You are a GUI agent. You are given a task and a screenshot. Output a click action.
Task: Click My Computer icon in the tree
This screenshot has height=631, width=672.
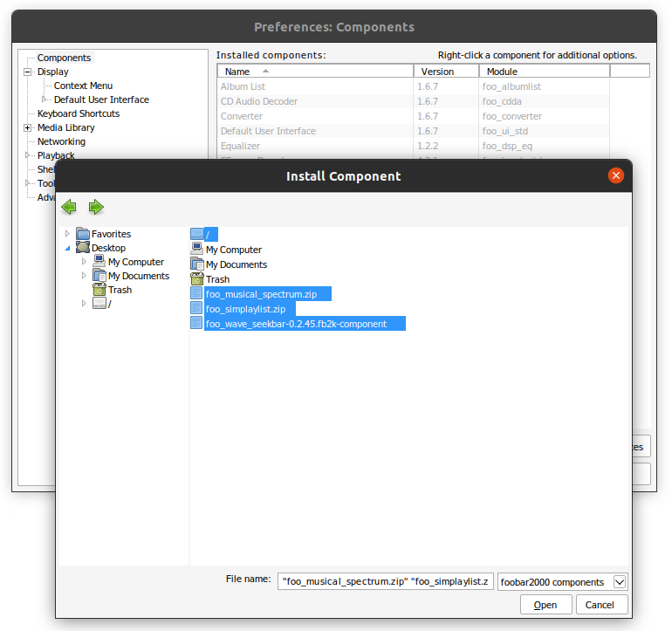pyautogui.click(x=99, y=261)
